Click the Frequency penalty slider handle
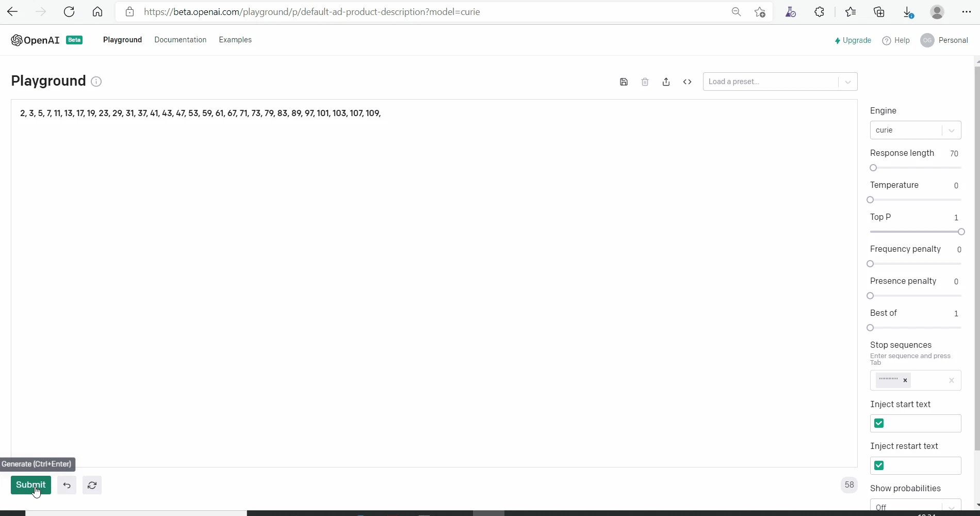This screenshot has width=980, height=516. click(x=871, y=264)
